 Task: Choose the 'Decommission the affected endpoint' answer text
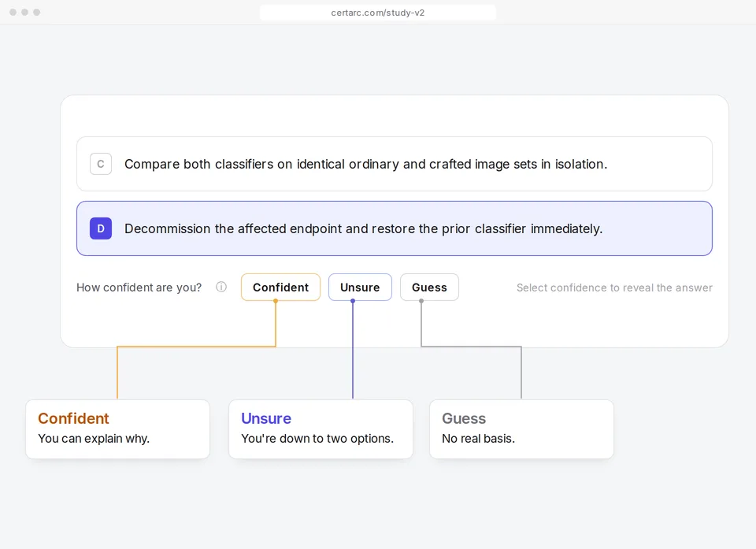tap(364, 228)
